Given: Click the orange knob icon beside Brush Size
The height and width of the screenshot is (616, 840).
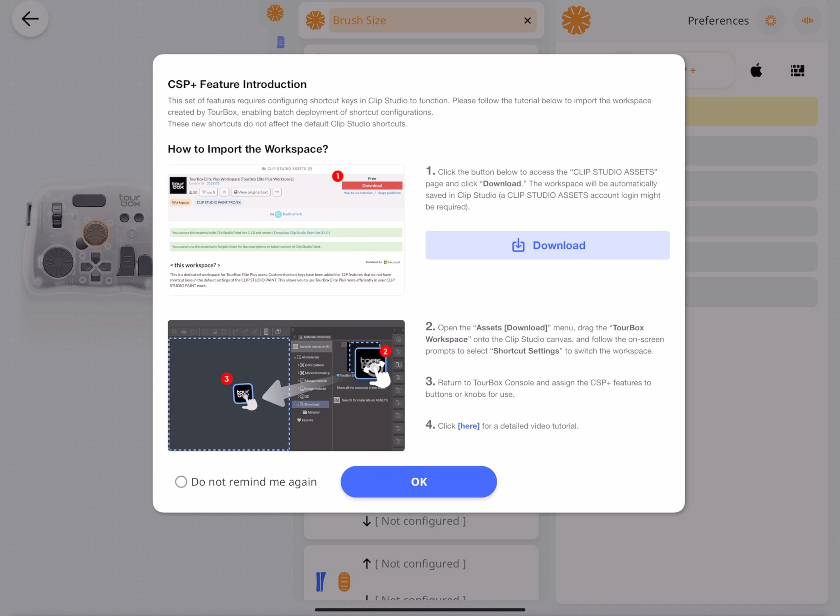Looking at the screenshot, I should click(x=315, y=20).
